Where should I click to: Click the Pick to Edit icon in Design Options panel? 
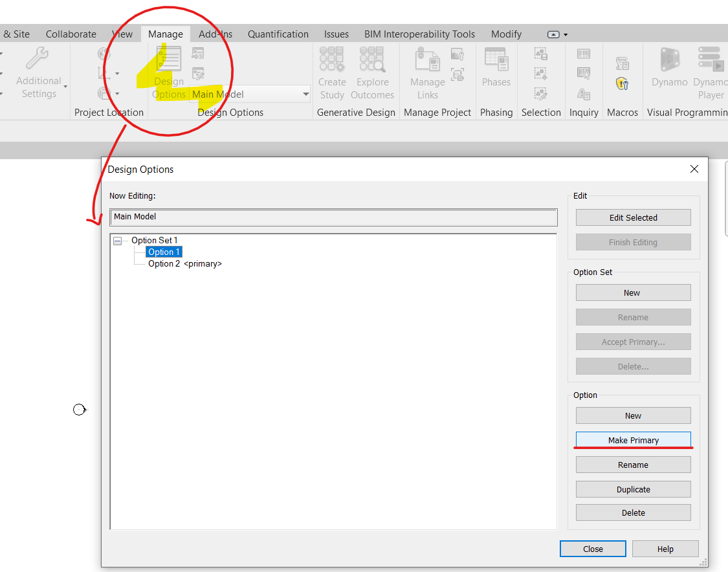[198, 74]
